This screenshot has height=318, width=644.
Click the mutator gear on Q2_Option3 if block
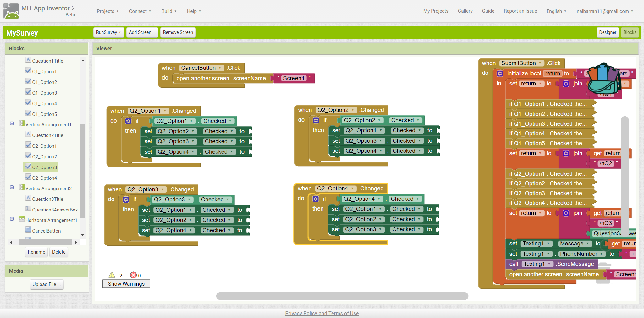click(x=126, y=200)
